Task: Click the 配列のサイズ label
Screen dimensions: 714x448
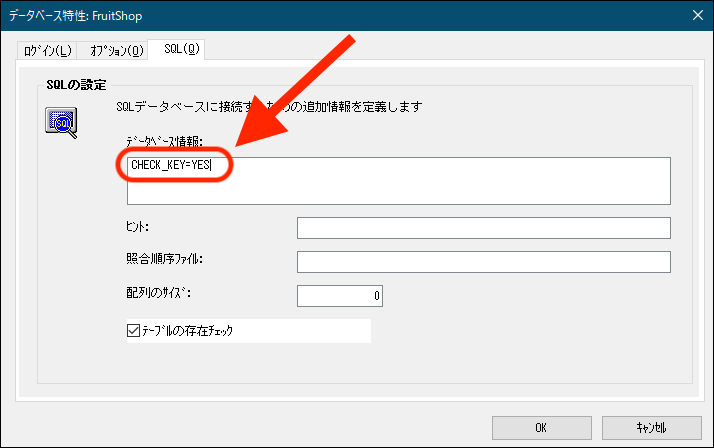Action: 157,294
